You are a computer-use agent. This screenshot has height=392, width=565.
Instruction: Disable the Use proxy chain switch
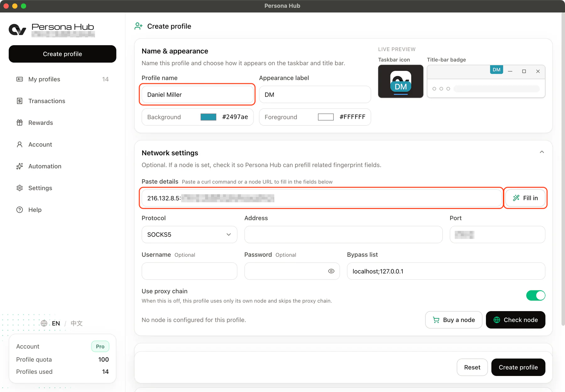tap(535, 295)
